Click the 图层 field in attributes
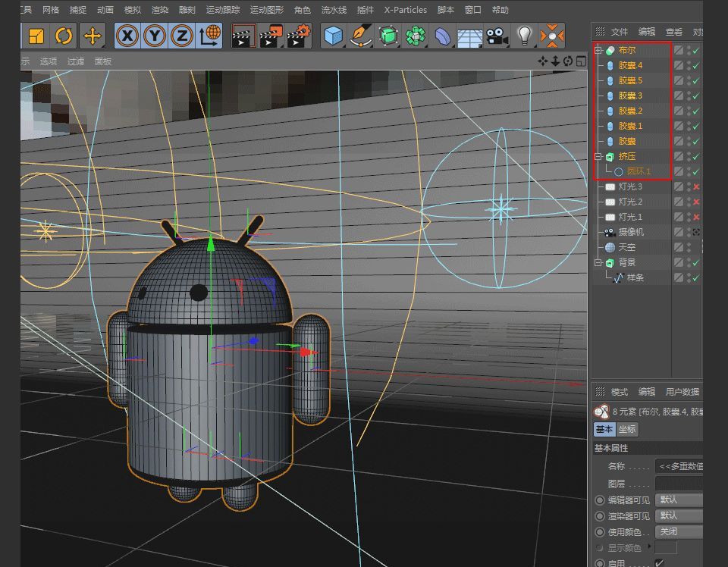This screenshot has width=728, height=567. [x=679, y=484]
